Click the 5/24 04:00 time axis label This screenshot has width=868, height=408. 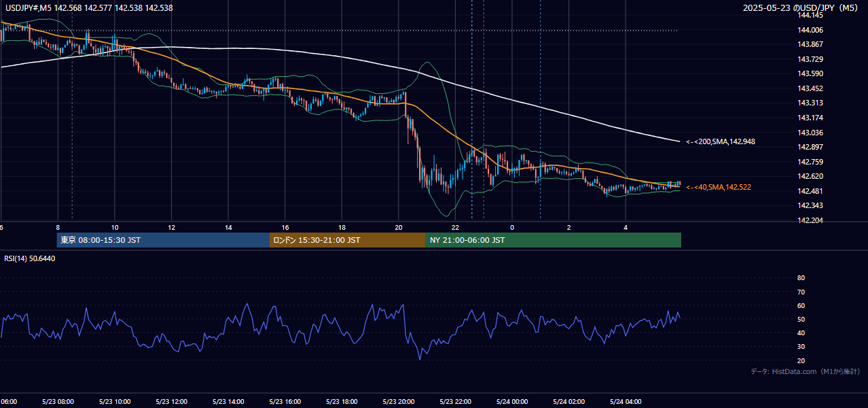(626, 402)
